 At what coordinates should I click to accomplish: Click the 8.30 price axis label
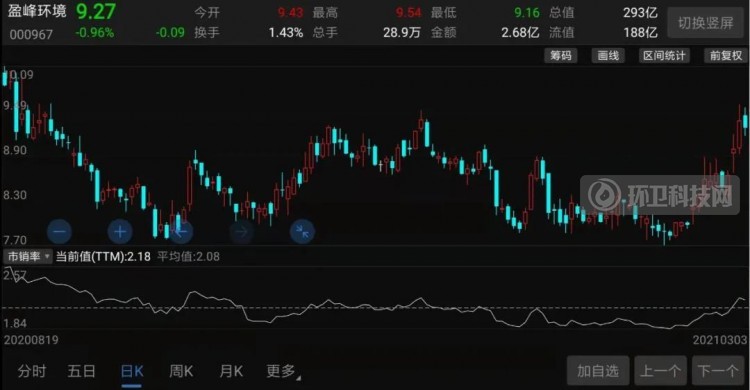point(15,195)
